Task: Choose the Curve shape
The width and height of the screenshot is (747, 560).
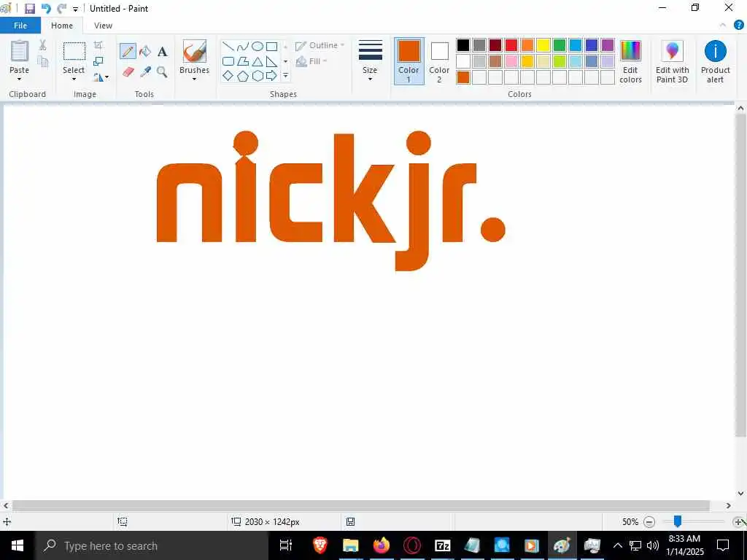Action: (243, 46)
